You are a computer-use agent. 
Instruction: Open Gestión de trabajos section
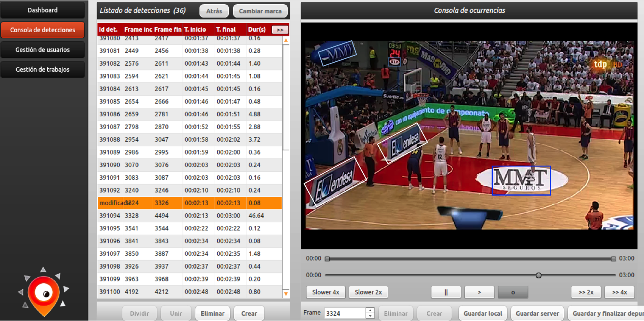(x=43, y=70)
